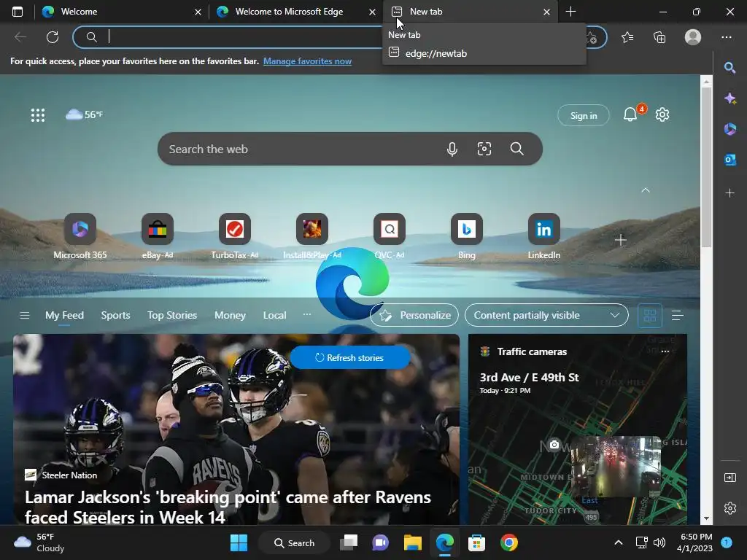This screenshot has height=560, width=747.
Task: Click the voice search microphone
Action: click(x=452, y=149)
